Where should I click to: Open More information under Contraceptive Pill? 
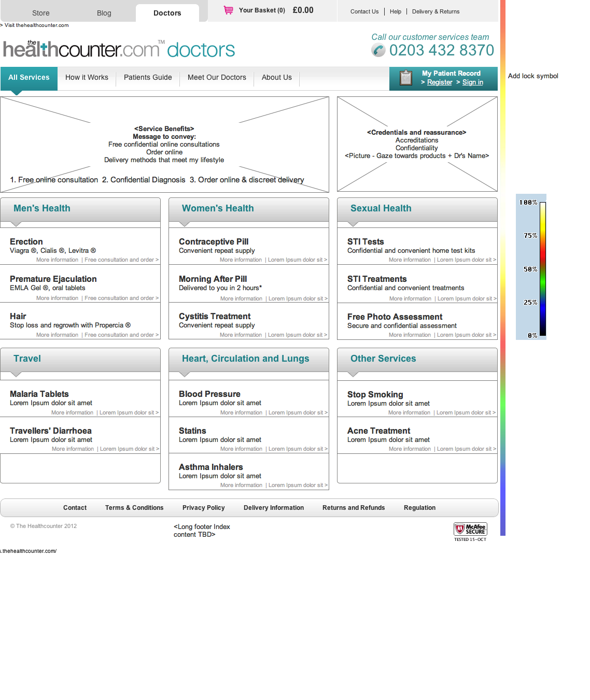click(x=241, y=260)
